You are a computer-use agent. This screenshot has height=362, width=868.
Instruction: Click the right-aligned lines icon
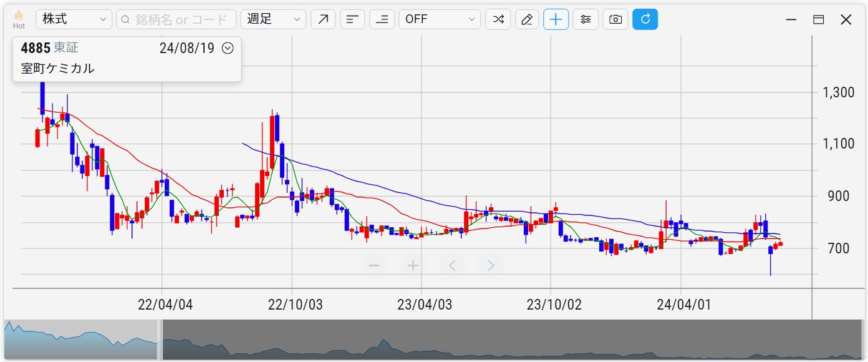pos(382,19)
